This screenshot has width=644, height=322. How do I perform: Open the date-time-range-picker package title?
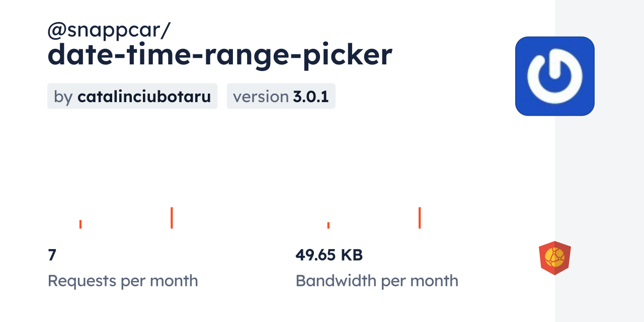point(219,55)
